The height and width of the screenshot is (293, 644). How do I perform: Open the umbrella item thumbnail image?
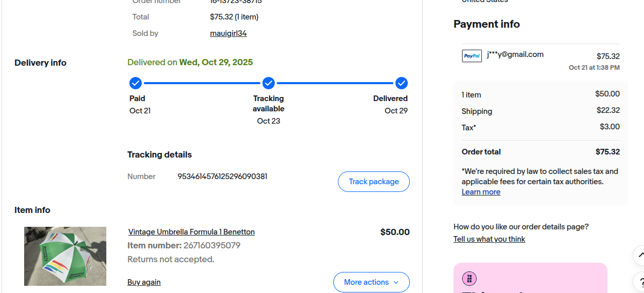pyautogui.click(x=65, y=256)
